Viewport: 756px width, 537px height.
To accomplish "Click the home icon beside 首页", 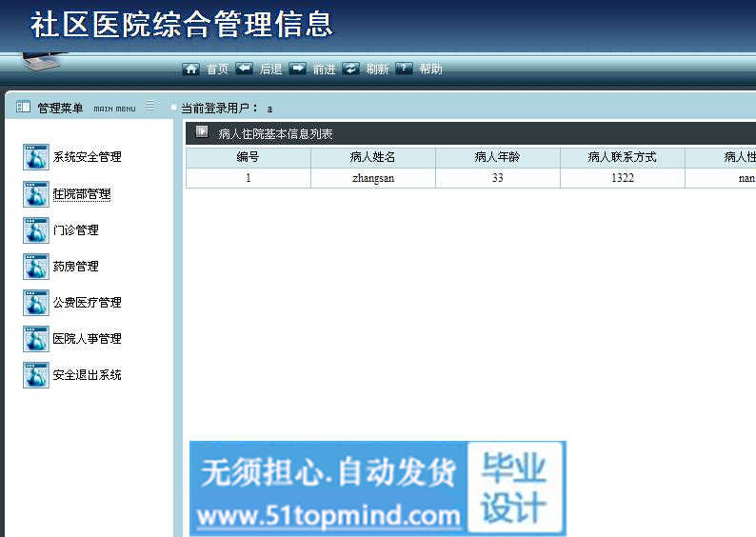I will coord(191,69).
